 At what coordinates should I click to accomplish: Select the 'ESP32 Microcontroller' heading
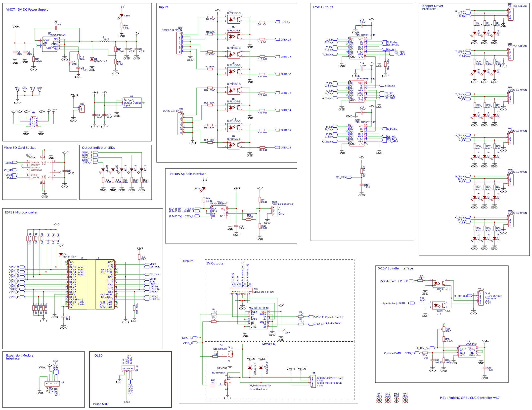click(x=21, y=212)
